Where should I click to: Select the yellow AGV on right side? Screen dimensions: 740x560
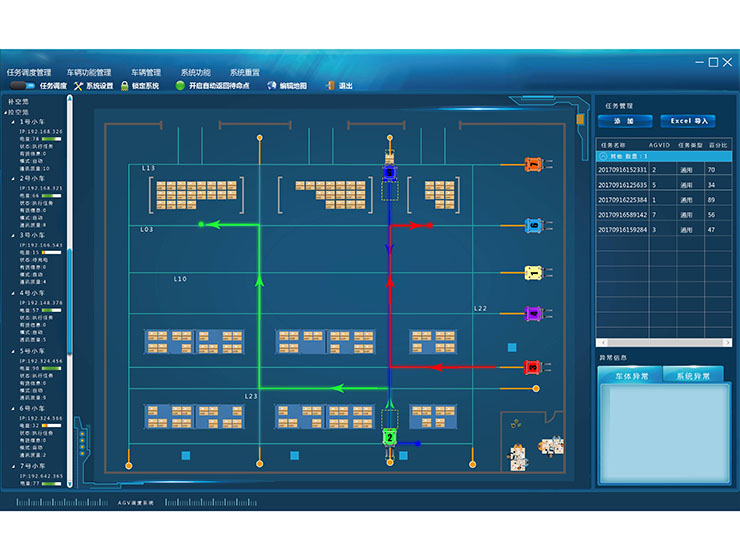click(x=534, y=272)
